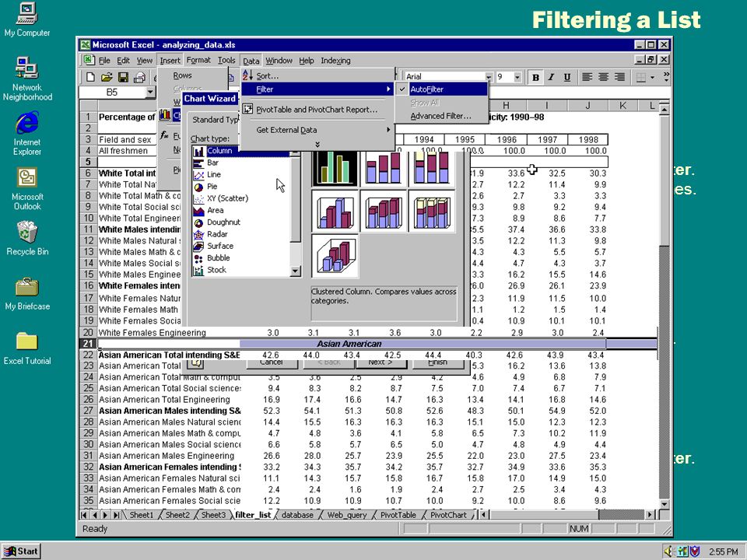
Task: Toggle Underline formatting button
Action: (567, 77)
